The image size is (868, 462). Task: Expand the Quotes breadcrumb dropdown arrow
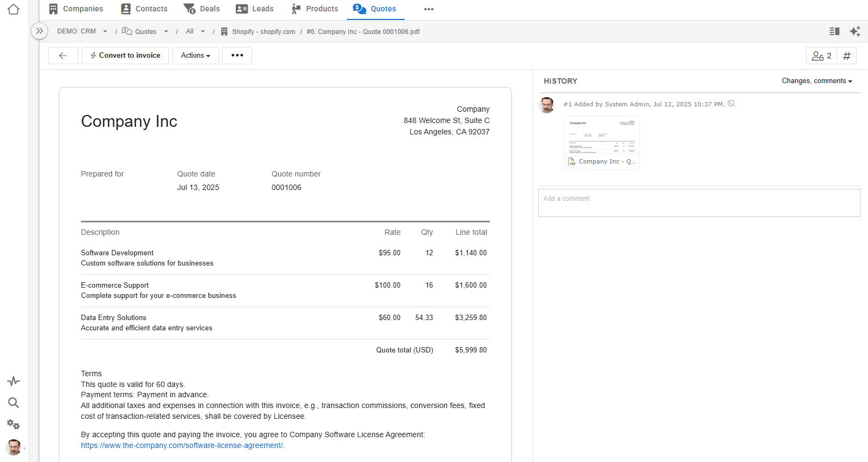point(166,32)
